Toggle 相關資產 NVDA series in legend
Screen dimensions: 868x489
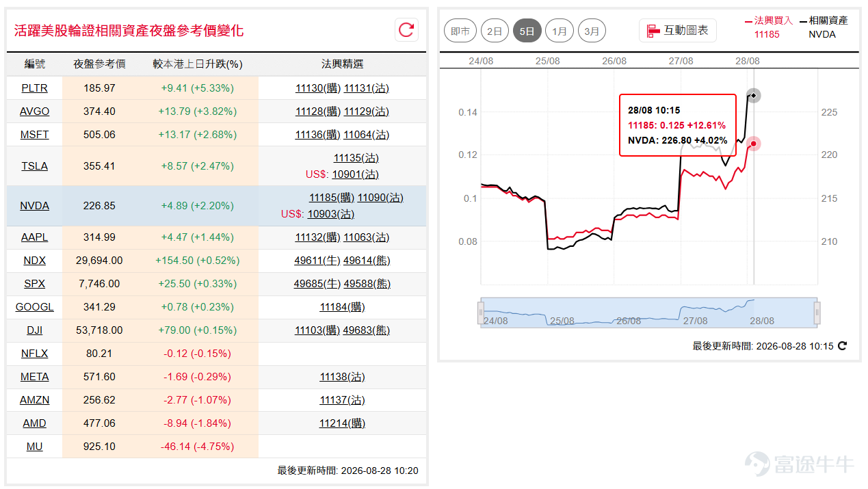[824, 27]
